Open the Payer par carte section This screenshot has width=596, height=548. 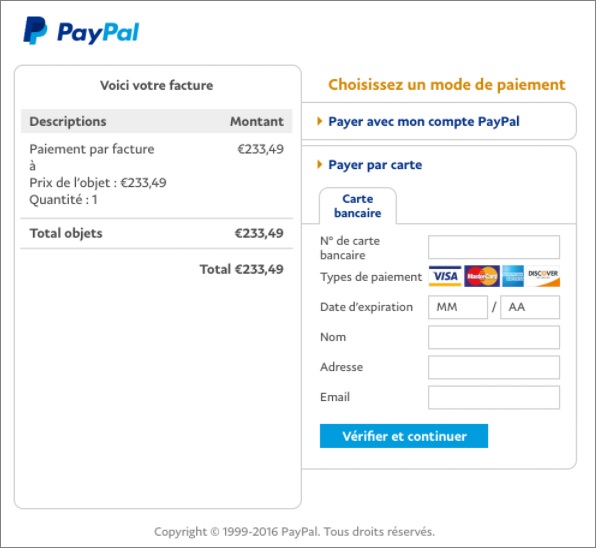click(x=375, y=165)
